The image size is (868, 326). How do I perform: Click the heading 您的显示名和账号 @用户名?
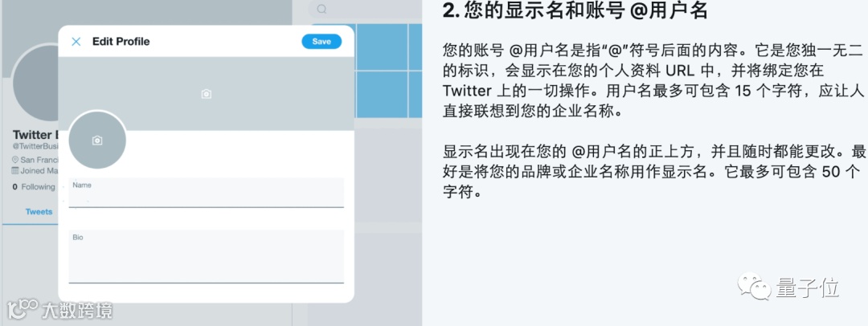point(575,10)
